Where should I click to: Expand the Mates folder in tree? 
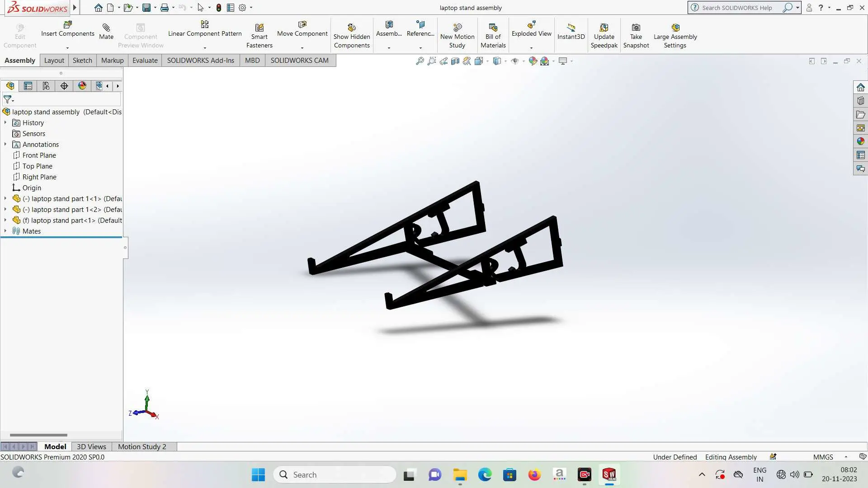[5, 231]
